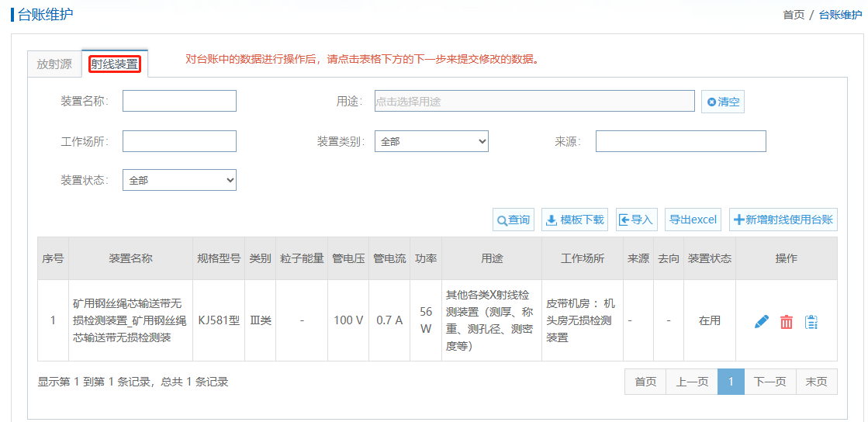Click the 模板下载 download button

(x=575, y=220)
